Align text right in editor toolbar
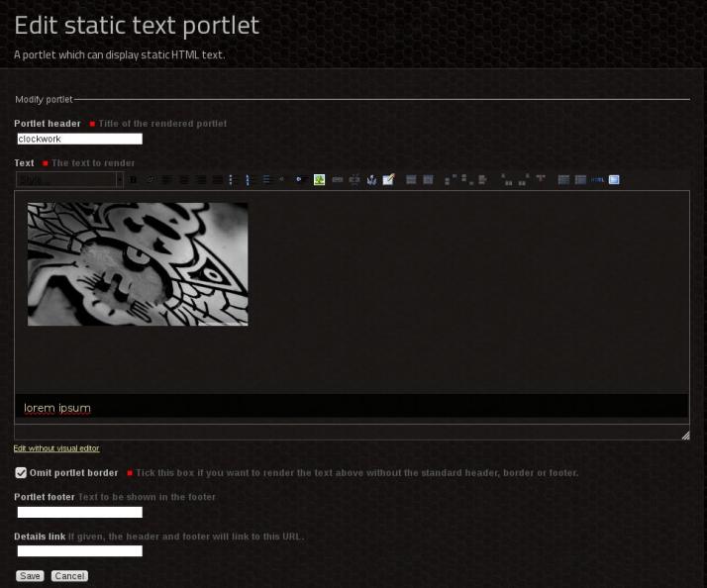Screen dimensions: 707x588 (201, 180)
